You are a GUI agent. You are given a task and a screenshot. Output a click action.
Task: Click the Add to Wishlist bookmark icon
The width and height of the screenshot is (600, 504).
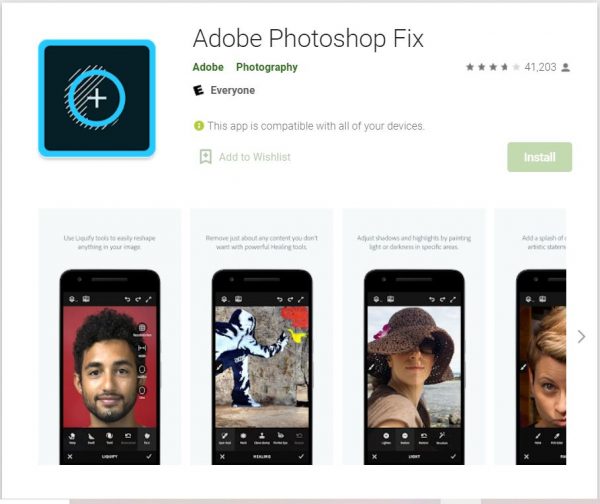coord(205,157)
